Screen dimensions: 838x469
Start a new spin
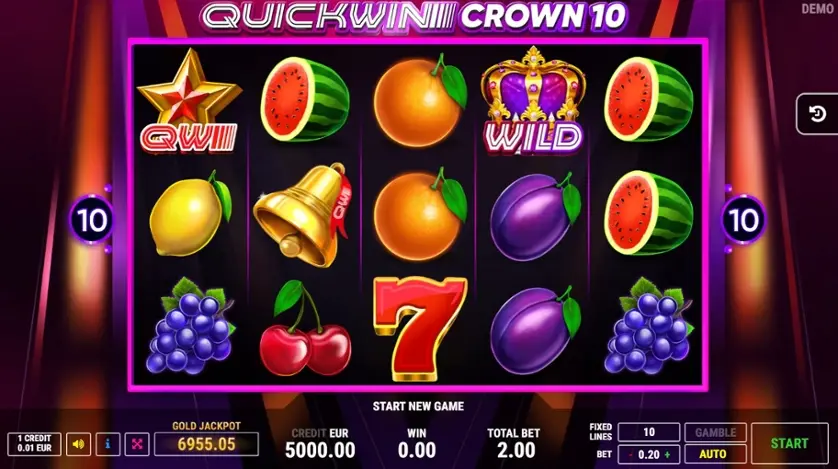coord(789,443)
